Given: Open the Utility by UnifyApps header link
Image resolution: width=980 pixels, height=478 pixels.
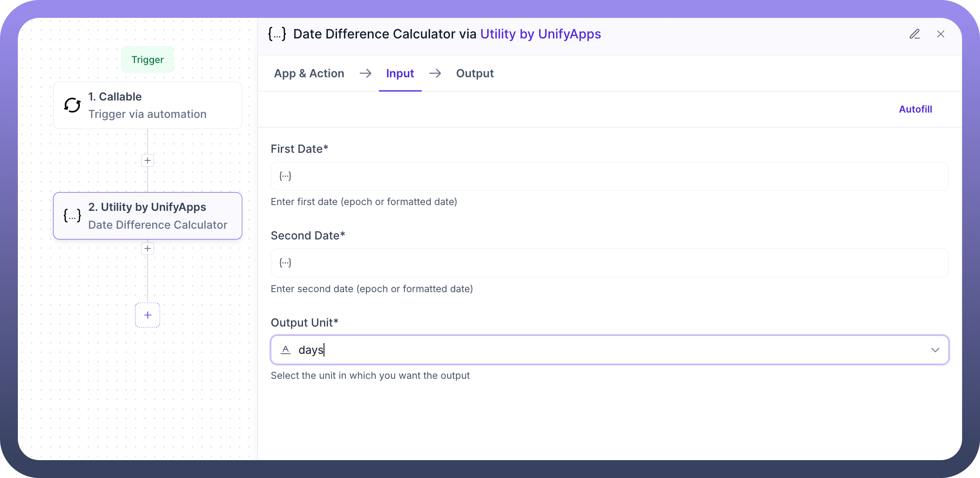Looking at the screenshot, I should coord(540,34).
